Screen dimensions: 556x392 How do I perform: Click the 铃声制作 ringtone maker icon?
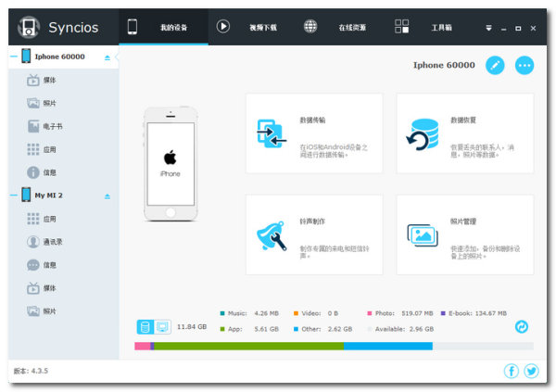(272, 235)
